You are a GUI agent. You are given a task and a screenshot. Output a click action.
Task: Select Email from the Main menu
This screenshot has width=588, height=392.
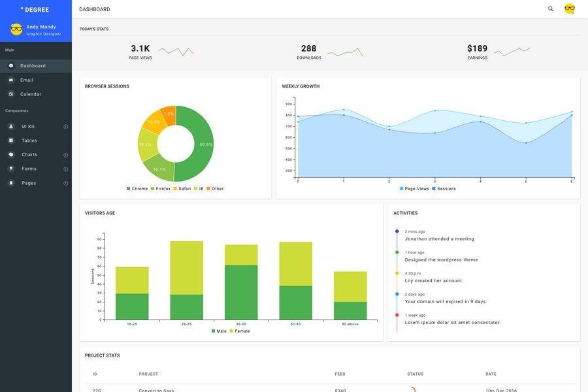pyautogui.click(x=29, y=78)
